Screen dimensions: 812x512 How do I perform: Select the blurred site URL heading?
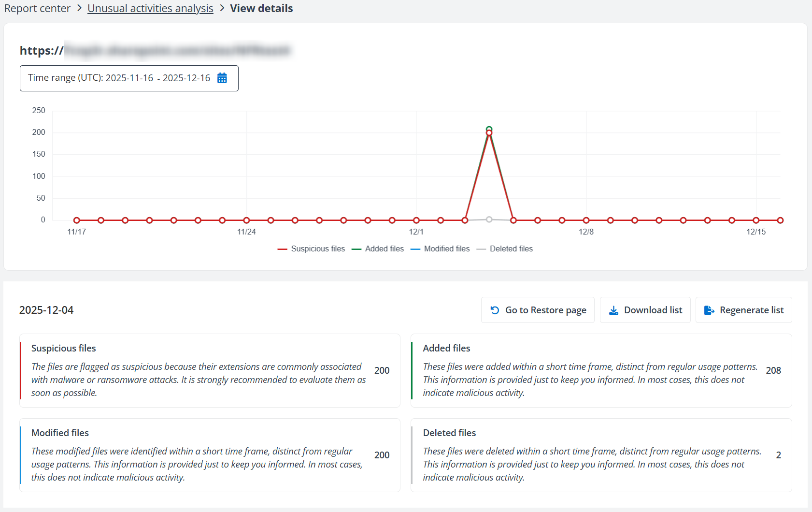pyautogui.click(x=155, y=50)
